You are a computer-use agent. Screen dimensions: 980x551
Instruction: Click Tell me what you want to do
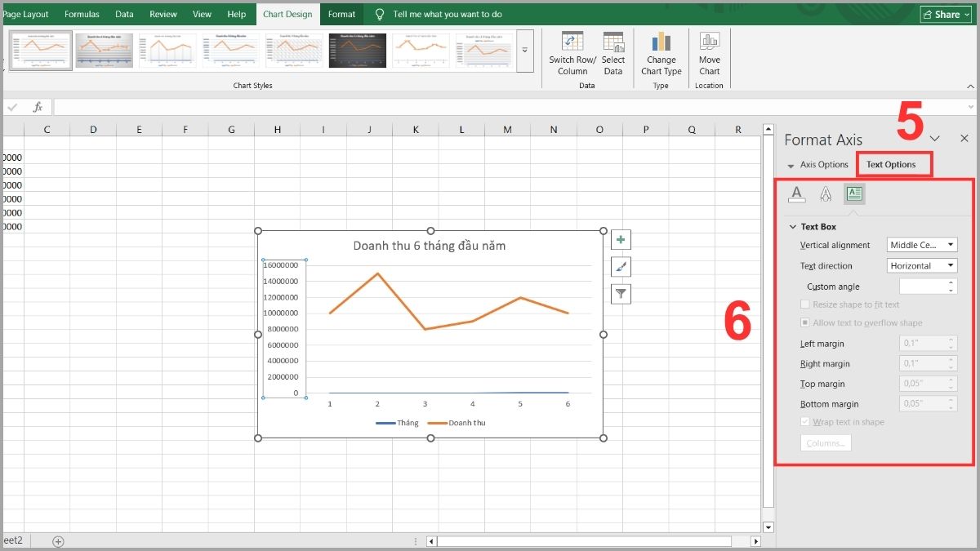pyautogui.click(x=448, y=14)
